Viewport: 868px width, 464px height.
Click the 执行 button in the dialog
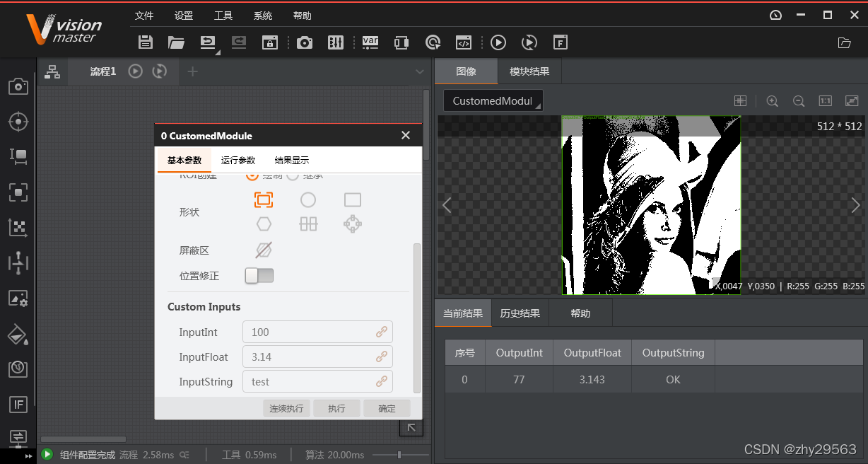click(336, 408)
